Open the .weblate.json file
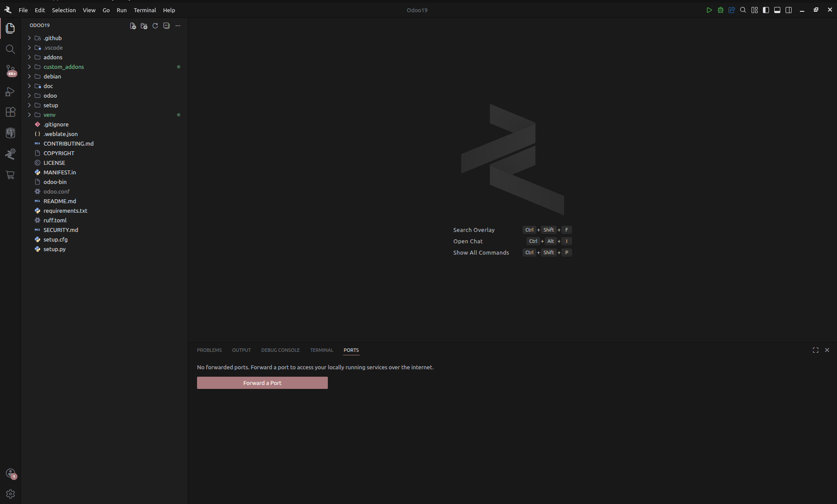 [x=105, y=134]
